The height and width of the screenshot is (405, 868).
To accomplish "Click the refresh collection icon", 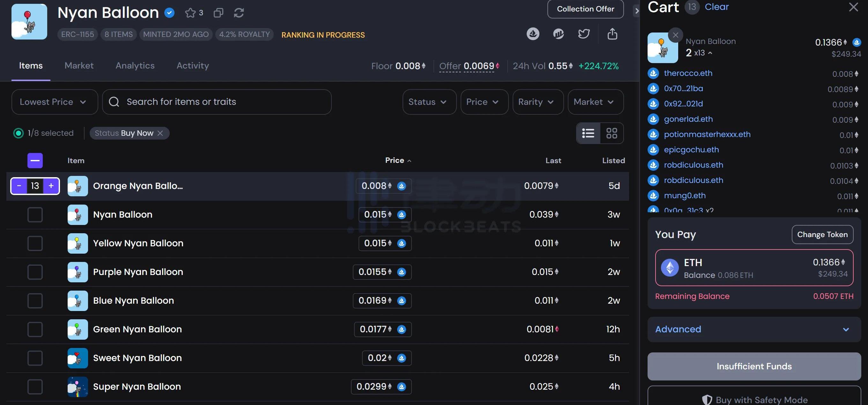I will coord(239,13).
